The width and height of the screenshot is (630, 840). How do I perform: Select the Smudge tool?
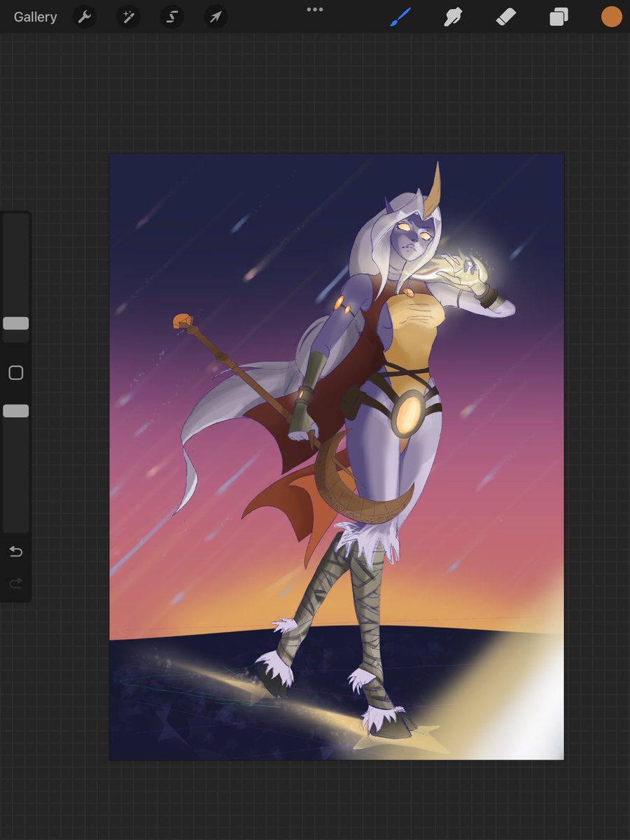pyautogui.click(x=454, y=17)
